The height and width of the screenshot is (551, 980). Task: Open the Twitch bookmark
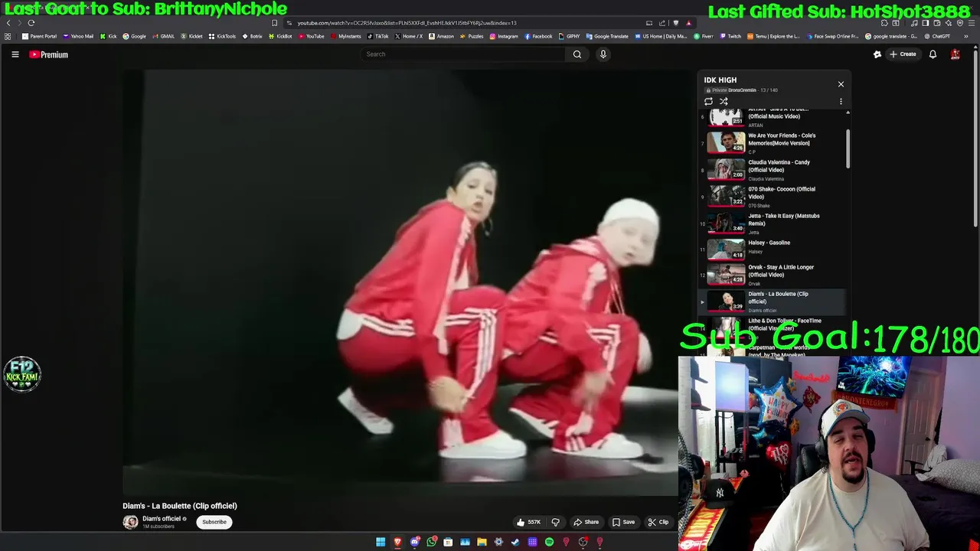(730, 36)
